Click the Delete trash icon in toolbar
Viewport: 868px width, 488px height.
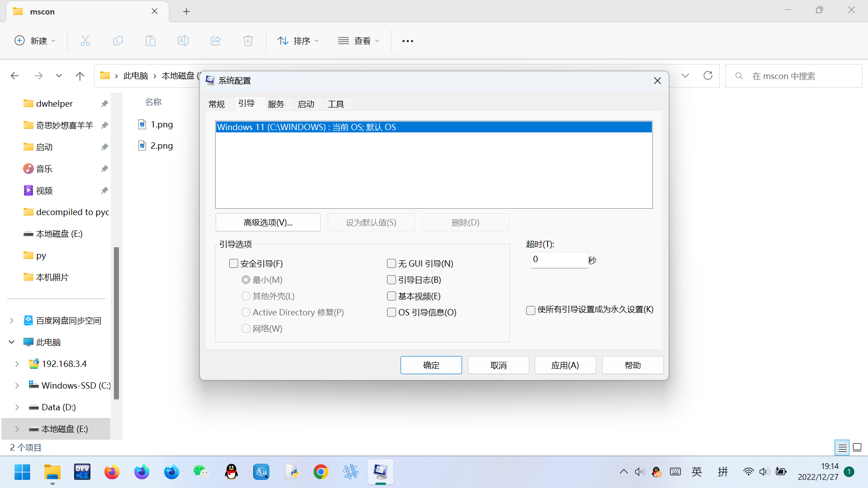coord(248,41)
